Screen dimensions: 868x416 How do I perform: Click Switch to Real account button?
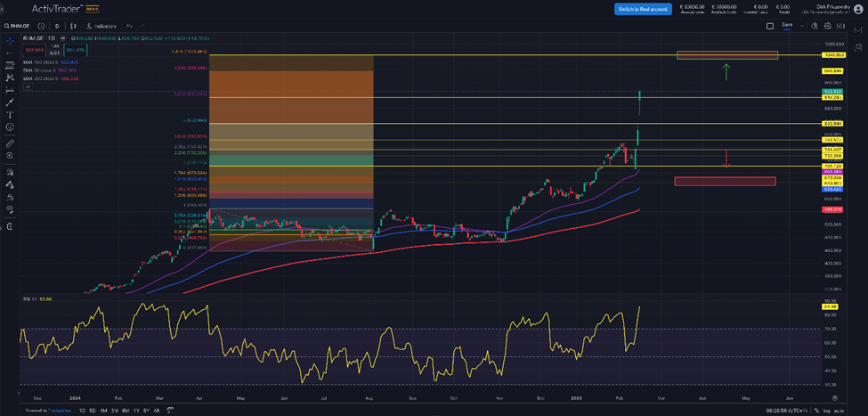click(643, 9)
